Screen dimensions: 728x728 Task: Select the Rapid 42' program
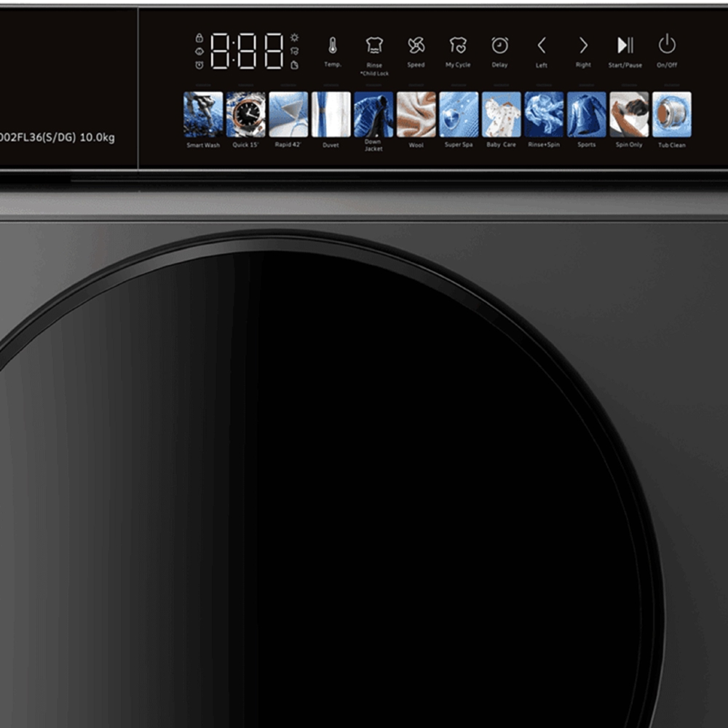(x=288, y=114)
